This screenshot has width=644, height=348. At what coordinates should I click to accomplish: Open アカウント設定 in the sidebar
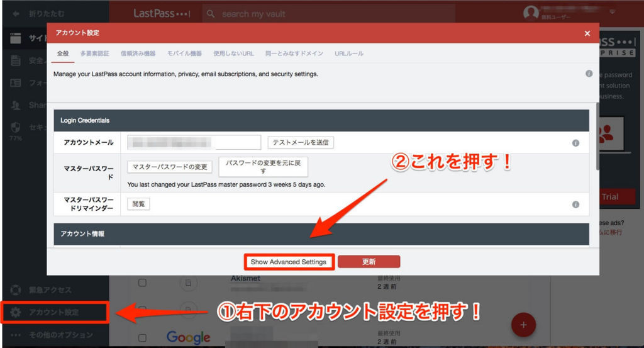(54, 312)
